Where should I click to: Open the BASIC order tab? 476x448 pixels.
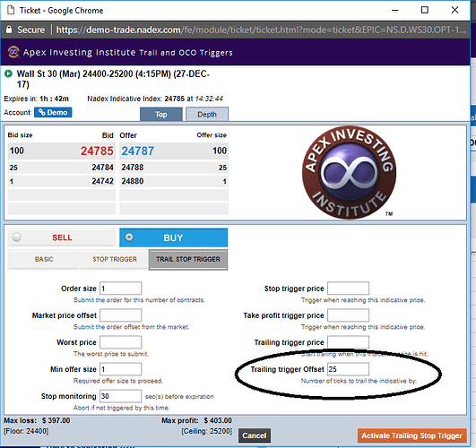pyautogui.click(x=44, y=259)
